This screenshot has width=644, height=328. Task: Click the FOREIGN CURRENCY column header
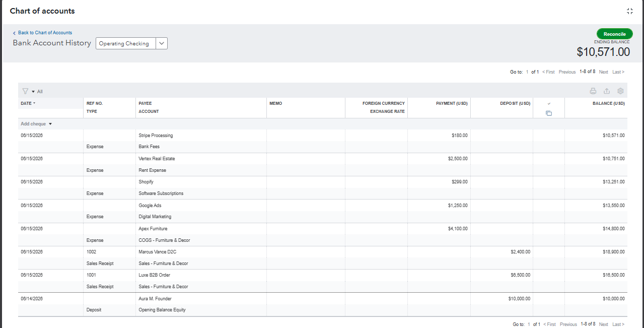(384, 103)
